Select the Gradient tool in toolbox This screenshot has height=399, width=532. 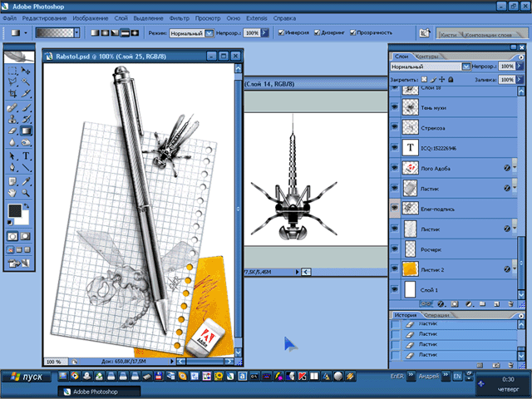[x=26, y=131]
